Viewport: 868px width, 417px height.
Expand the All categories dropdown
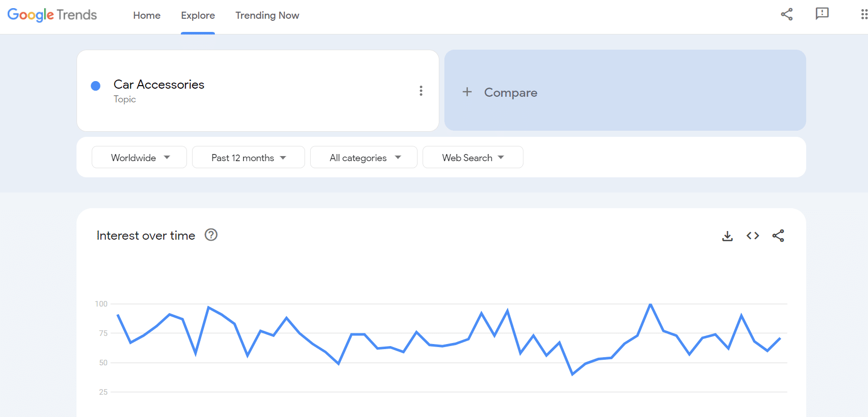364,158
